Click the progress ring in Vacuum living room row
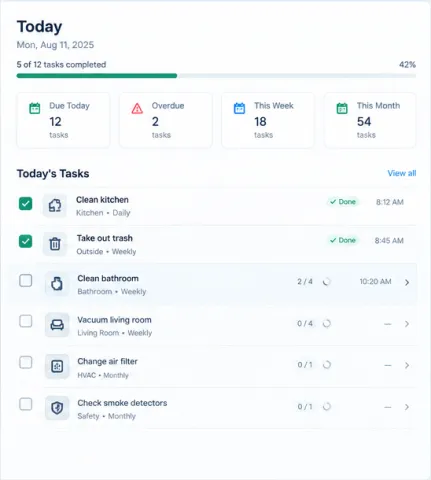The width and height of the screenshot is (431, 480). [x=327, y=323]
